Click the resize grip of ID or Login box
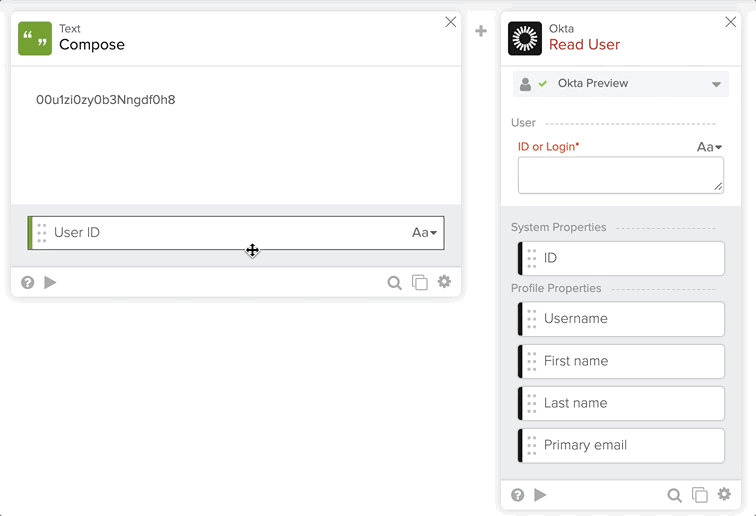 click(x=718, y=187)
